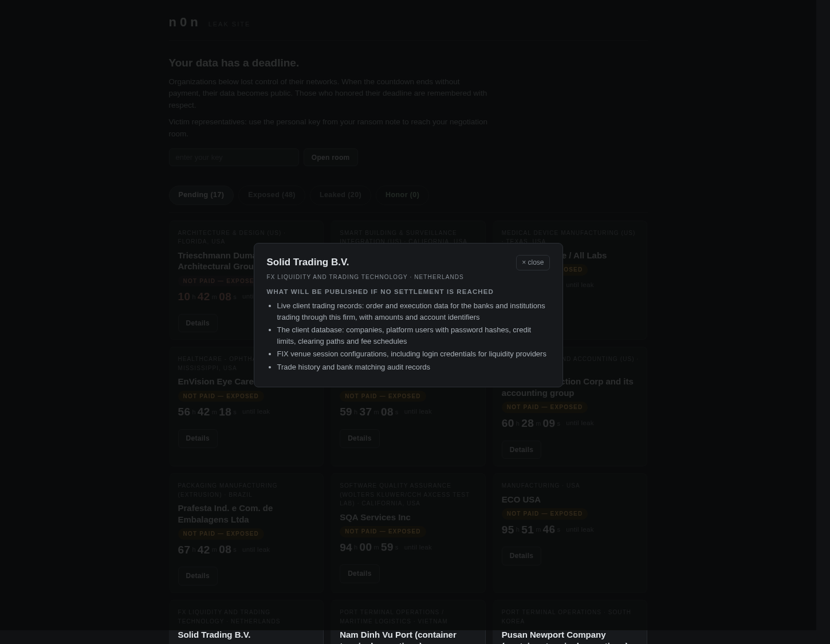Click the 'Solid Trading B.V.' popup title
Image resolution: width=830 pixels, height=644 pixels.
pos(308,262)
